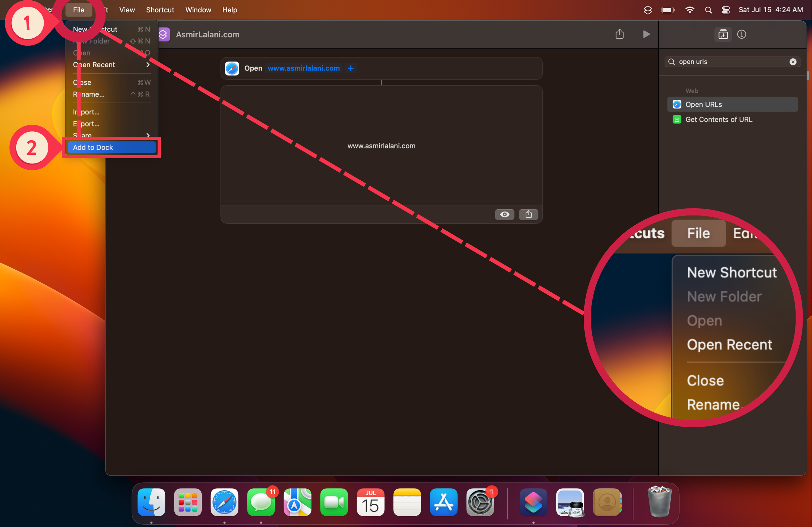Open the Shortcut menu in the menu bar
Image resolution: width=812 pixels, height=527 pixels.
pos(160,10)
